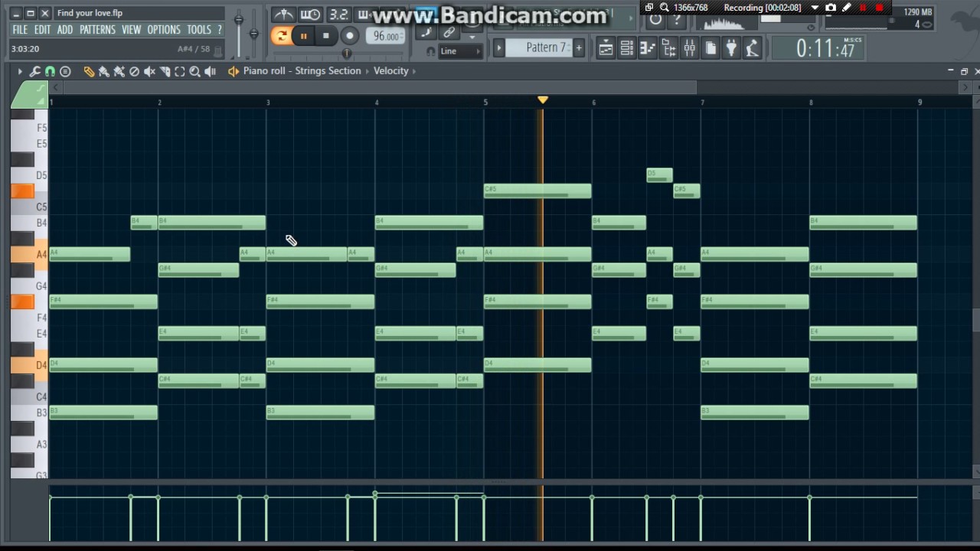Stop the Bandicam recording
The image size is (980, 551).
(x=879, y=8)
